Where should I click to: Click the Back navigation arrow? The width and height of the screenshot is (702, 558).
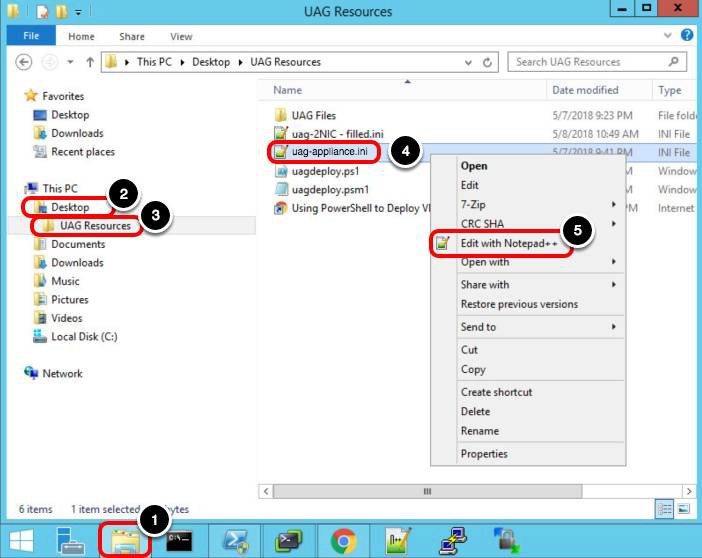pos(24,62)
